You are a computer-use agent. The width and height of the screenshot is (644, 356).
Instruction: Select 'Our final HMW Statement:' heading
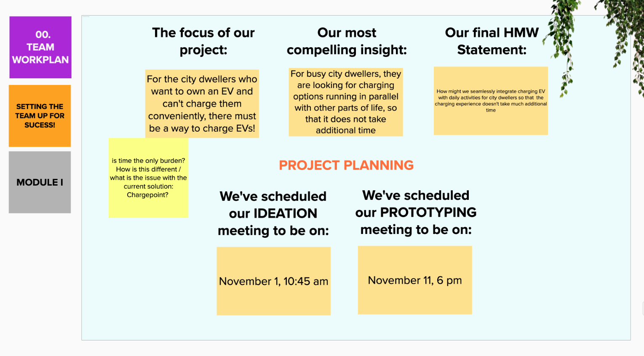pyautogui.click(x=492, y=41)
